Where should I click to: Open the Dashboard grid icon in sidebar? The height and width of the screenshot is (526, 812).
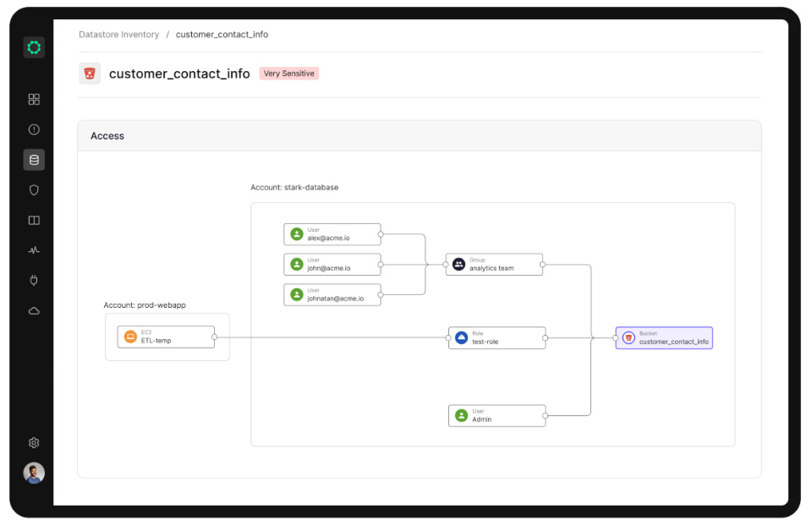point(34,99)
